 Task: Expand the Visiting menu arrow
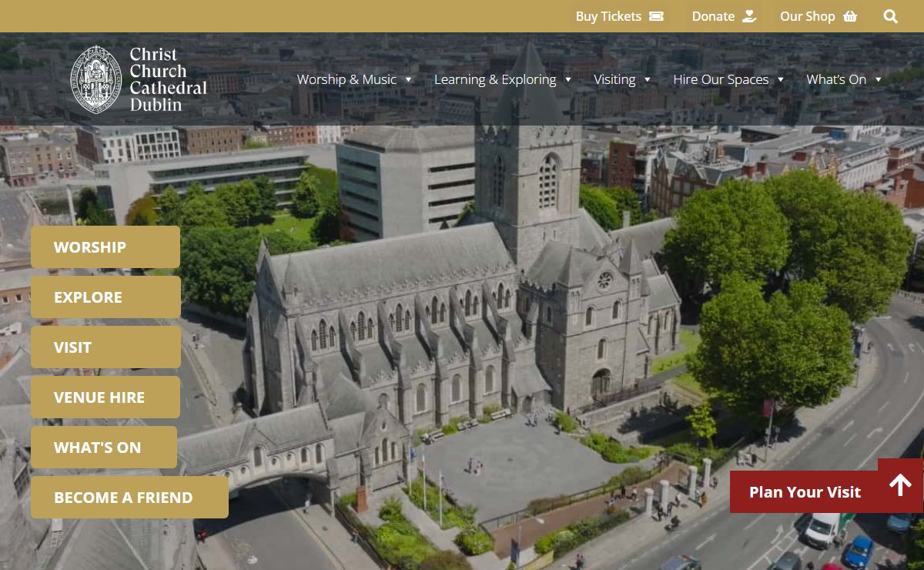648,79
